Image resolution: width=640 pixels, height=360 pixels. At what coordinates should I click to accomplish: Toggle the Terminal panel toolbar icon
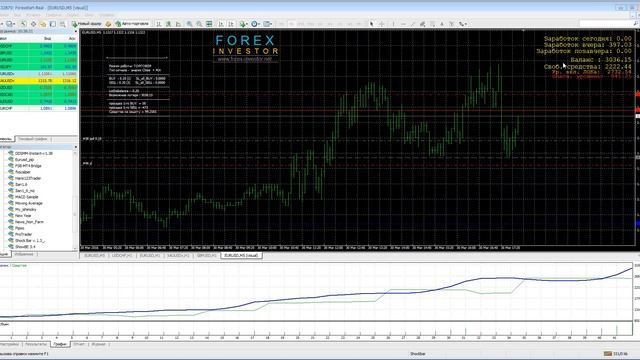[x=53, y=24]
